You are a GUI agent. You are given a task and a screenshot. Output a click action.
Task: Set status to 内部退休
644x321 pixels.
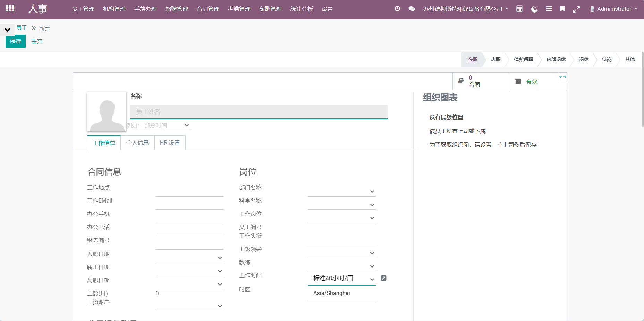pyautogui.click(x=556, y=59)
